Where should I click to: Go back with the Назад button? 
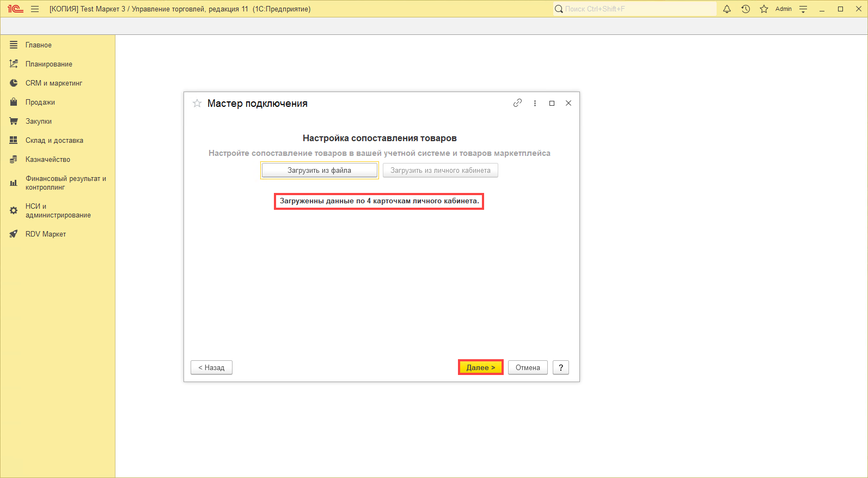(211, 367)
